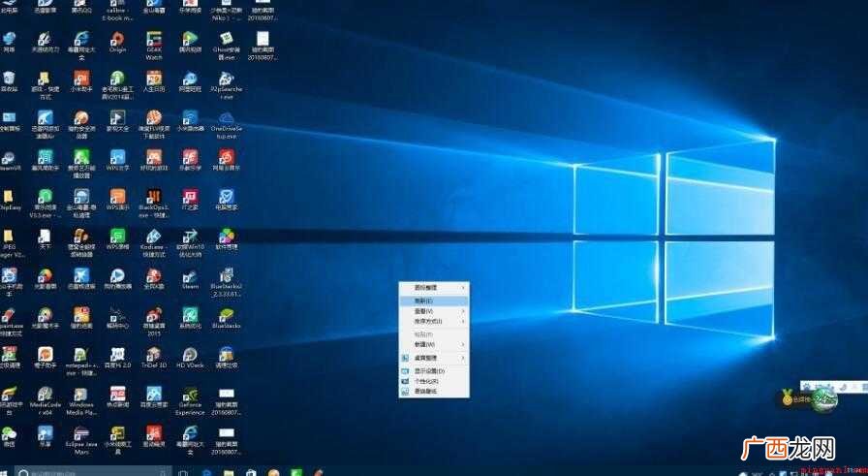Select the BlueStacks desktop shortcut
The image size is (868, 476).
(x=226, y=319)
